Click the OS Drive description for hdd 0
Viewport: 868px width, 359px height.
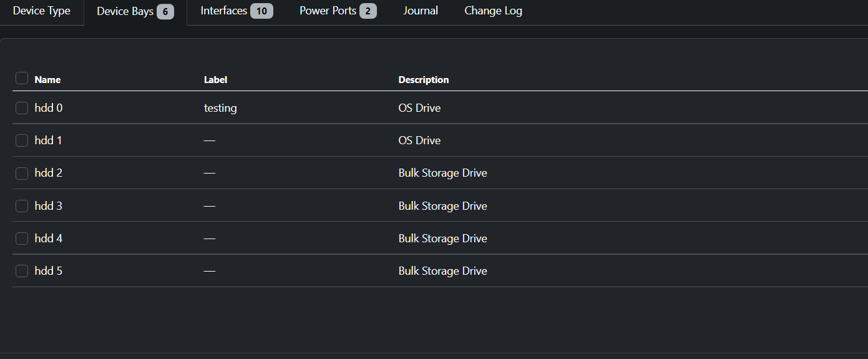point(419,108)
